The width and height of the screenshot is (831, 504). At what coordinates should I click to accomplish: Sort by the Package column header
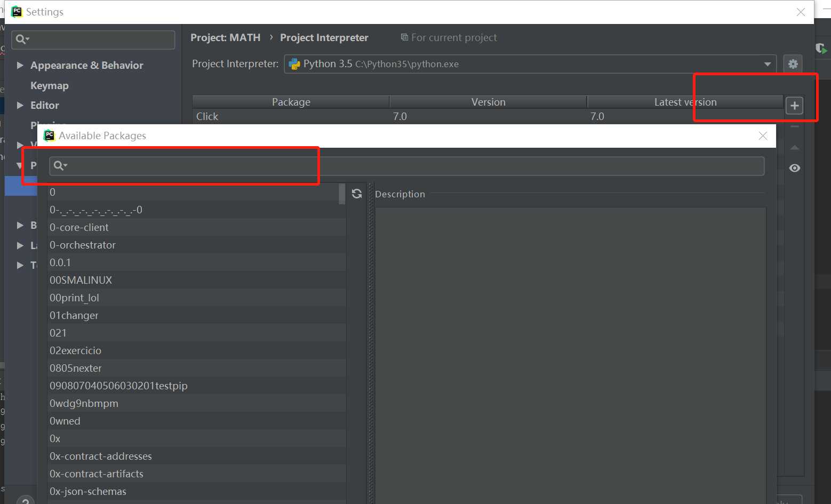291,102
